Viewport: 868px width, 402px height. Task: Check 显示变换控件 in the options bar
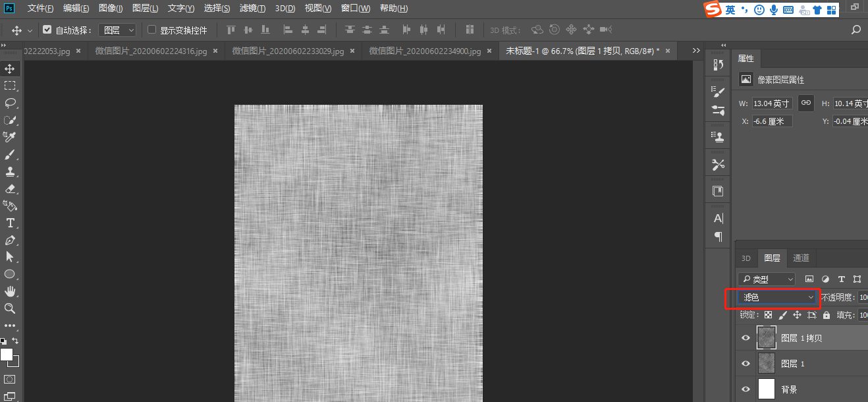(151, 30)
